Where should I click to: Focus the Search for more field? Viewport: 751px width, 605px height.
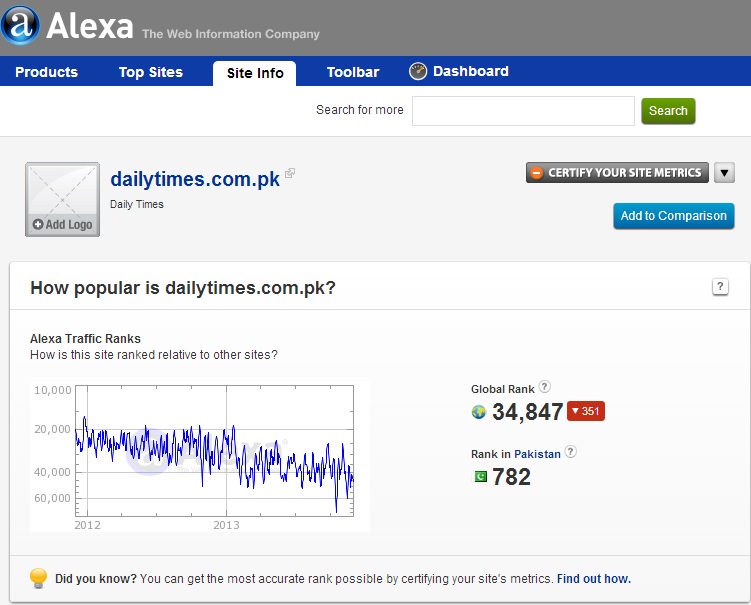(523, 111)
